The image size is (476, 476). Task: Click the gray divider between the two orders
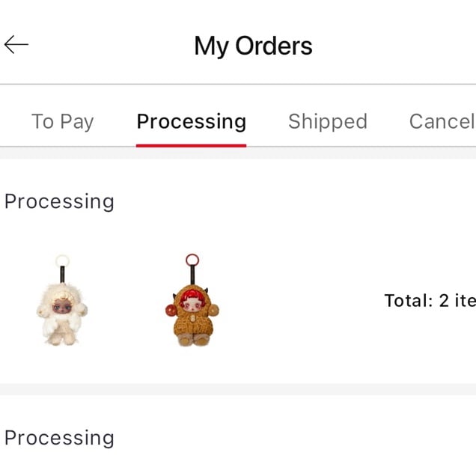pos(238,389)
